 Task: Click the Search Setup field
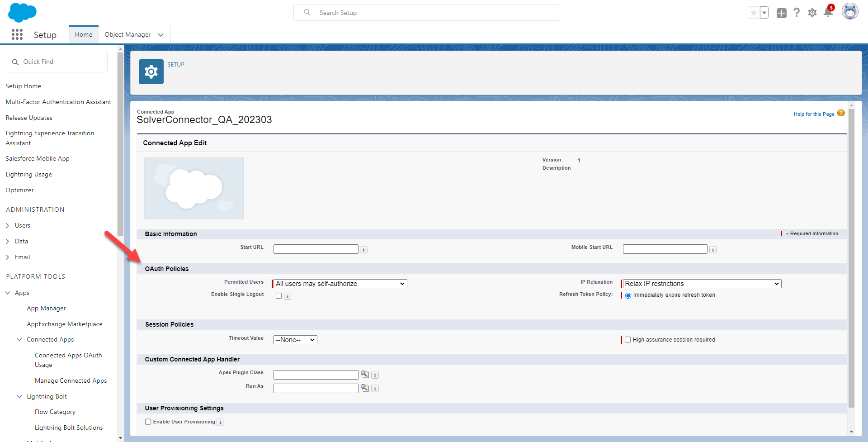click(426, 13)
